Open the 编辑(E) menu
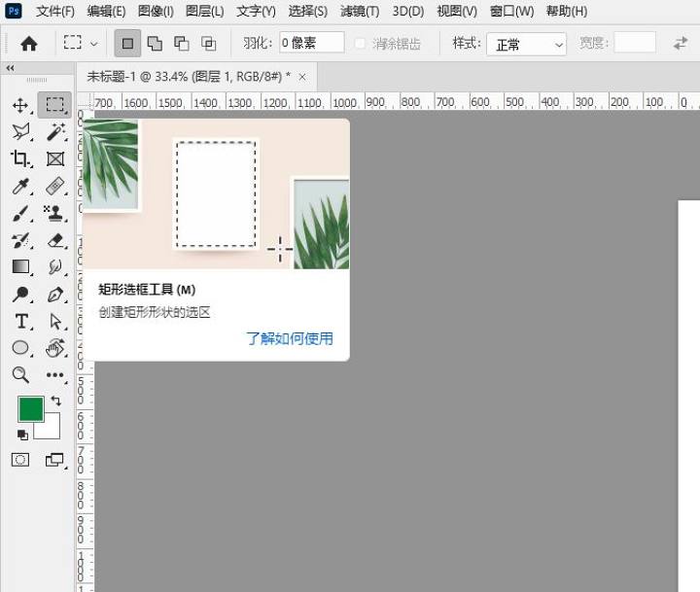Viewport: 700px width, 592px height. click(x=106, y=11)
